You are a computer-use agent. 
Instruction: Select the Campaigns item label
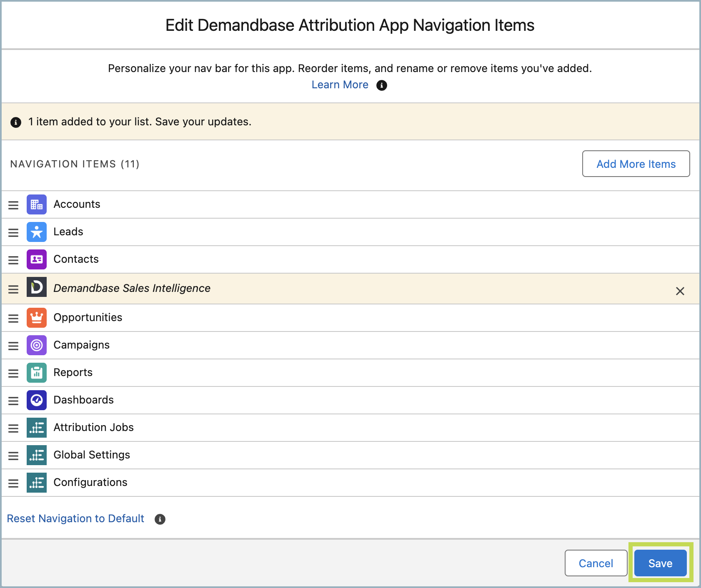(82, 345)
